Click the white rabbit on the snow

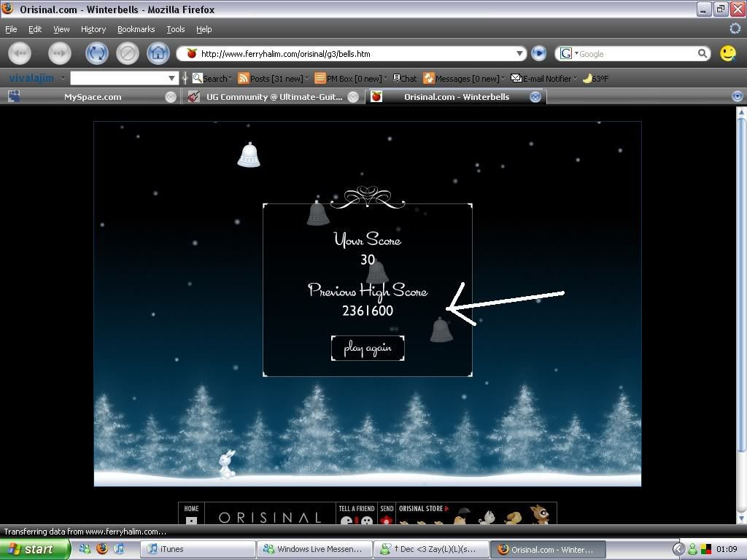point(227,464)
